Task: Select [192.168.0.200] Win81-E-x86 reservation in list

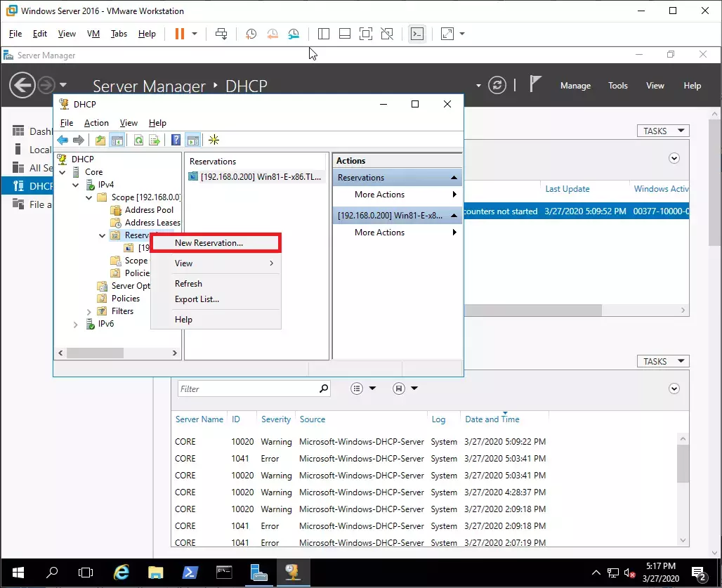Action: (x=255, y=177)
